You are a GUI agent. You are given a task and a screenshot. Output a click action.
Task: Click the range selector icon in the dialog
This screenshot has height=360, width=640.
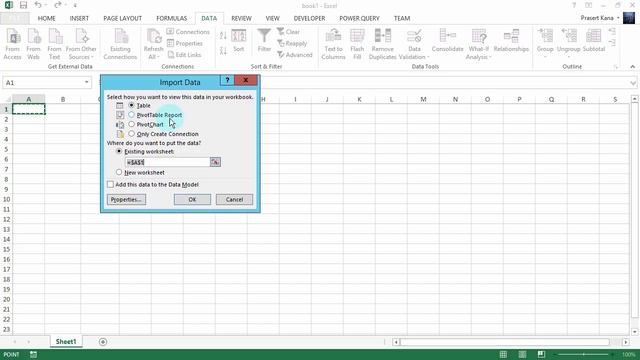click(215, 162)
